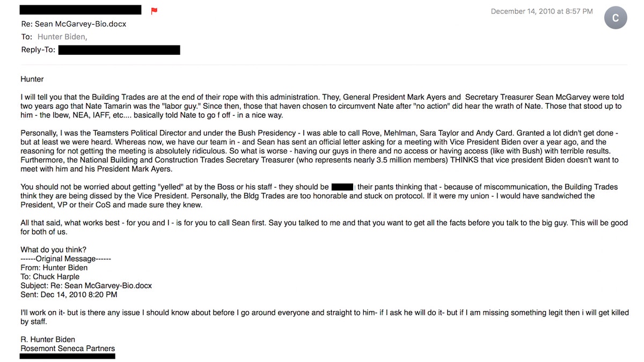The image size is (644, 362).
Task: Click the redacted bar below signature
Action: 68,356
